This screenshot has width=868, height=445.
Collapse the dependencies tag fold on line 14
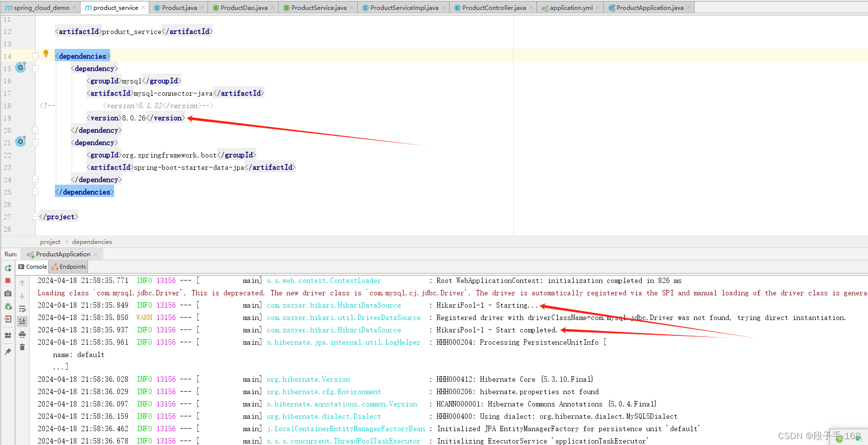pos(36,56)
